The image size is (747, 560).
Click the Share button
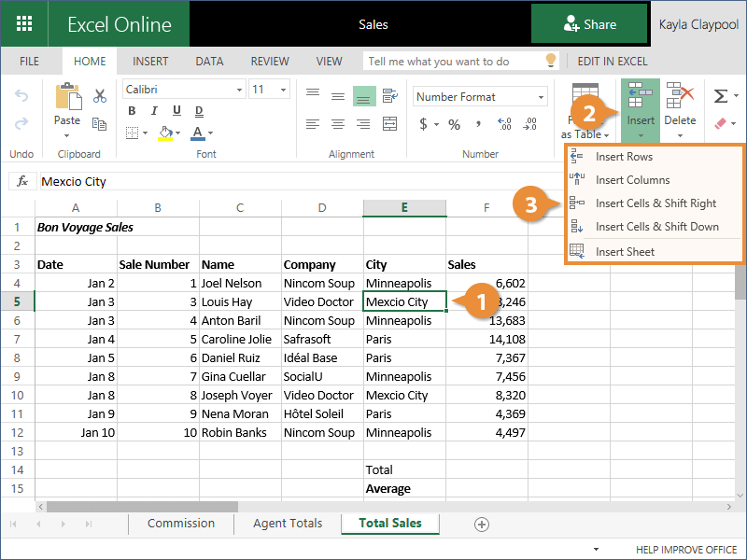pyautogui.click(x=589, y=24)
